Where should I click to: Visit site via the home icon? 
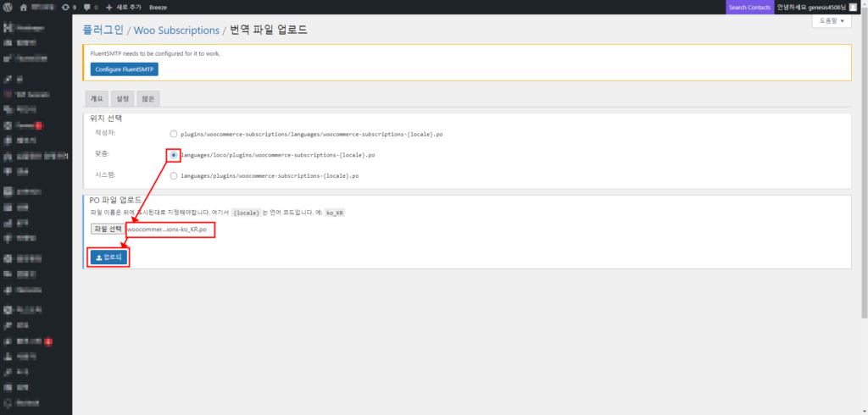point(23,7)
